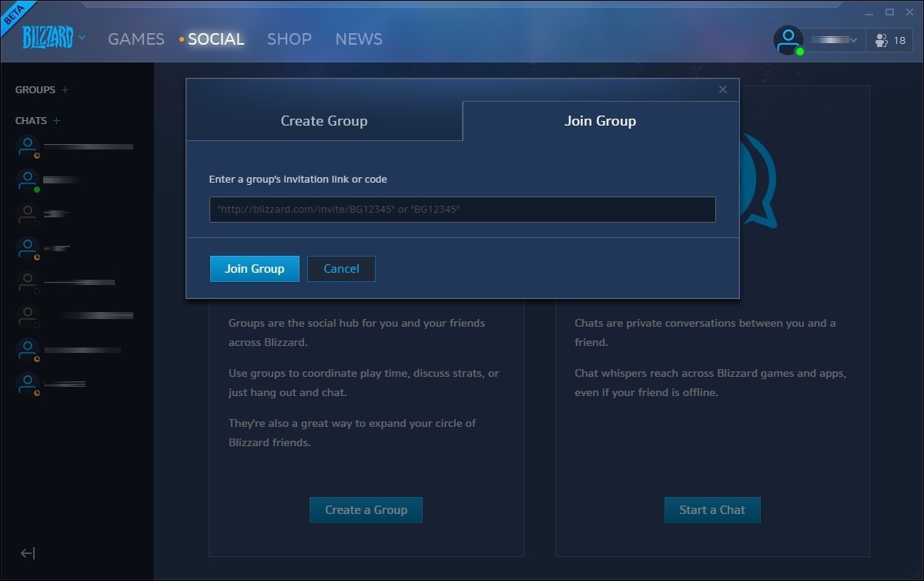
Task: Cancel the Join Group dialog
Action: [341, 269]
